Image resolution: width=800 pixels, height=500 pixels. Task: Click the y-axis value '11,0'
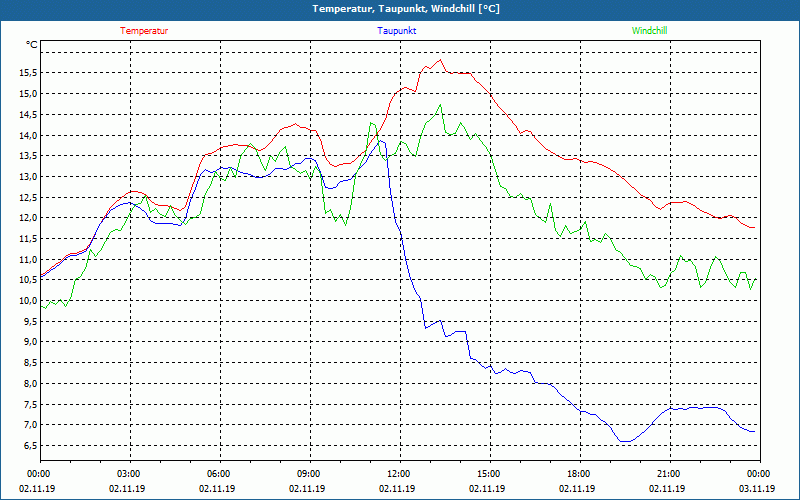click(x=28, y=259)
